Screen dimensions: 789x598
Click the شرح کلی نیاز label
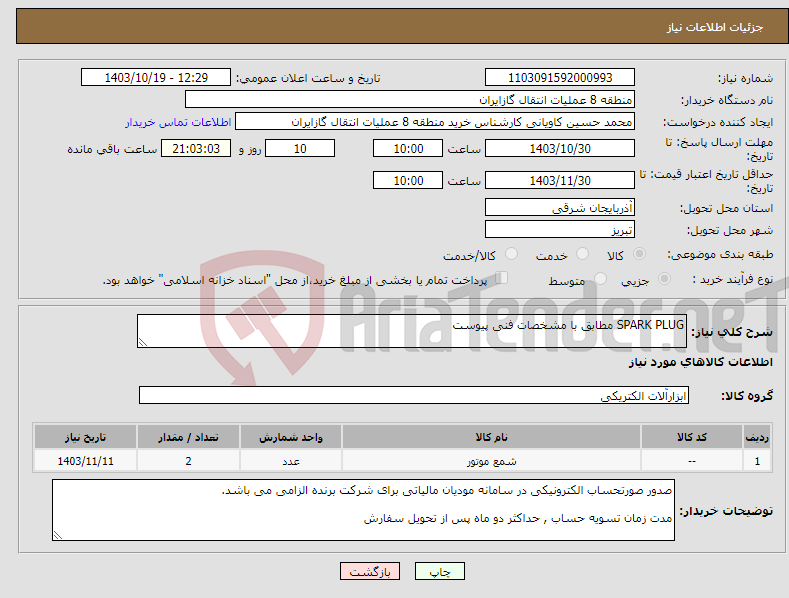tap(732, 332)
